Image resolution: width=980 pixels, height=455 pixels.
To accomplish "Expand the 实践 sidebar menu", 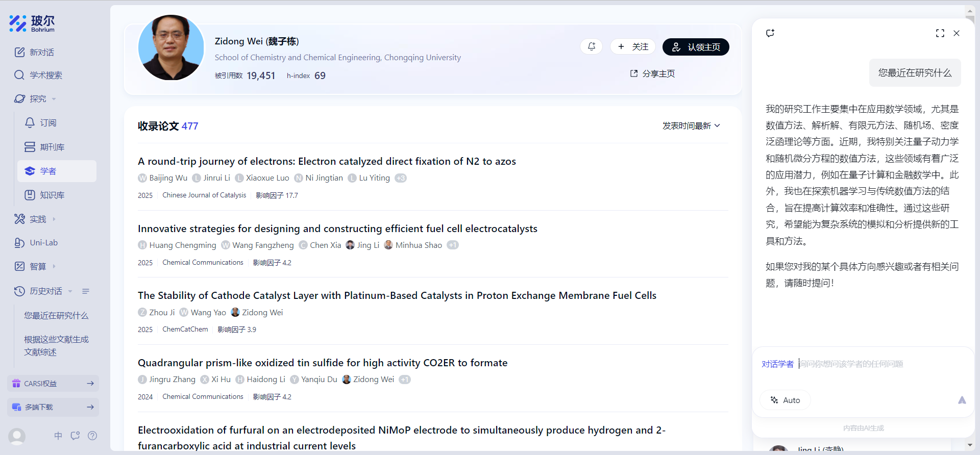I will click(x=37, y=219).
